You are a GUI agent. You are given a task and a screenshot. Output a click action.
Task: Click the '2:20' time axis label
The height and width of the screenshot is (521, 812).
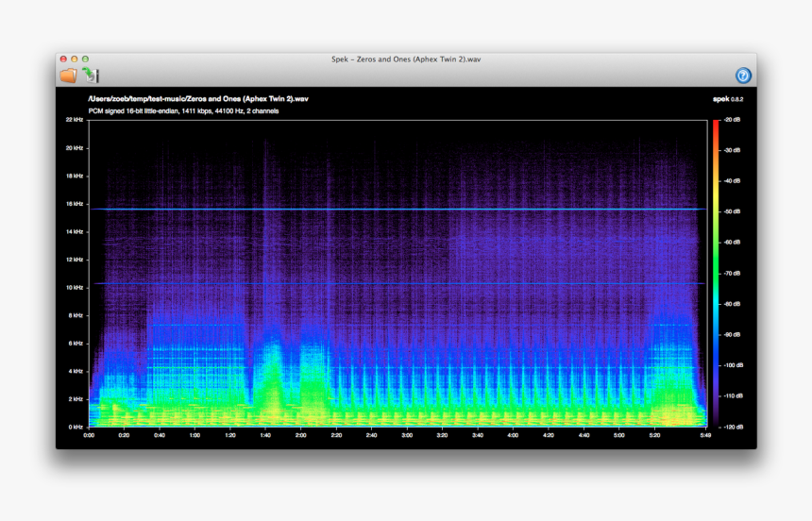[x=336, y=435]
